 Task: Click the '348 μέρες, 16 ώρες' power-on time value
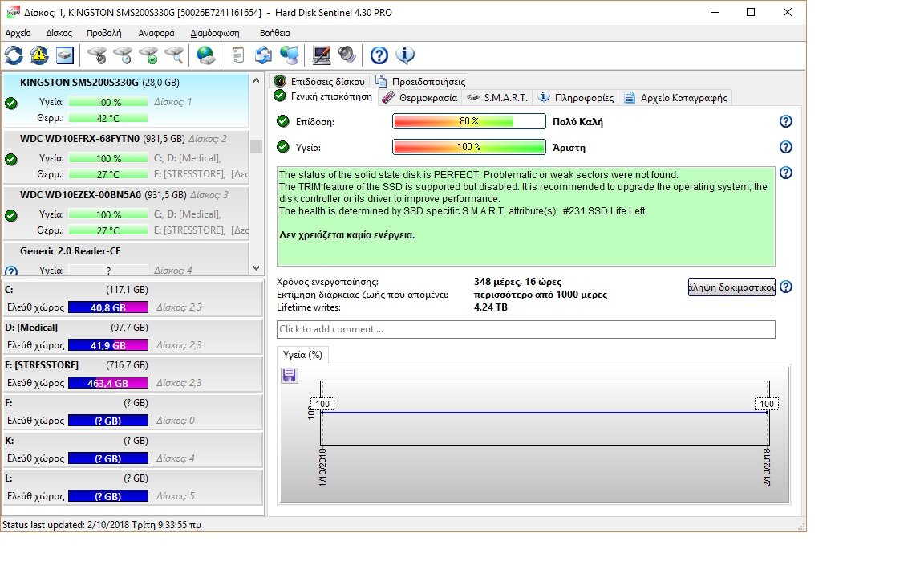pos(517,282)
